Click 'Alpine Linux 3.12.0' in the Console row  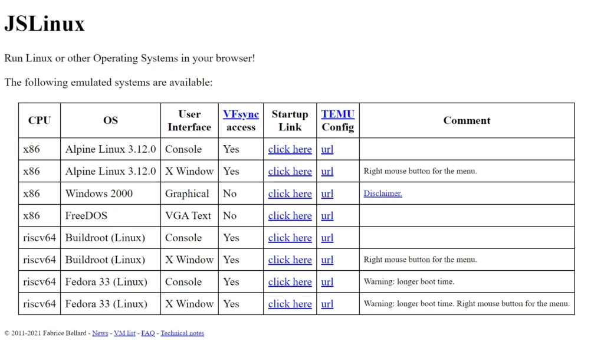point(110,149)
